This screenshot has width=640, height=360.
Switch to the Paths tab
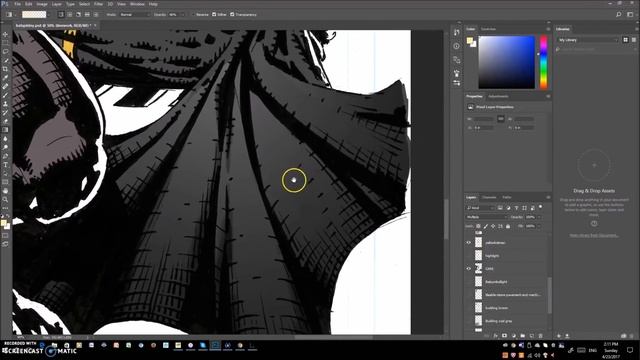tap(507, 197)
